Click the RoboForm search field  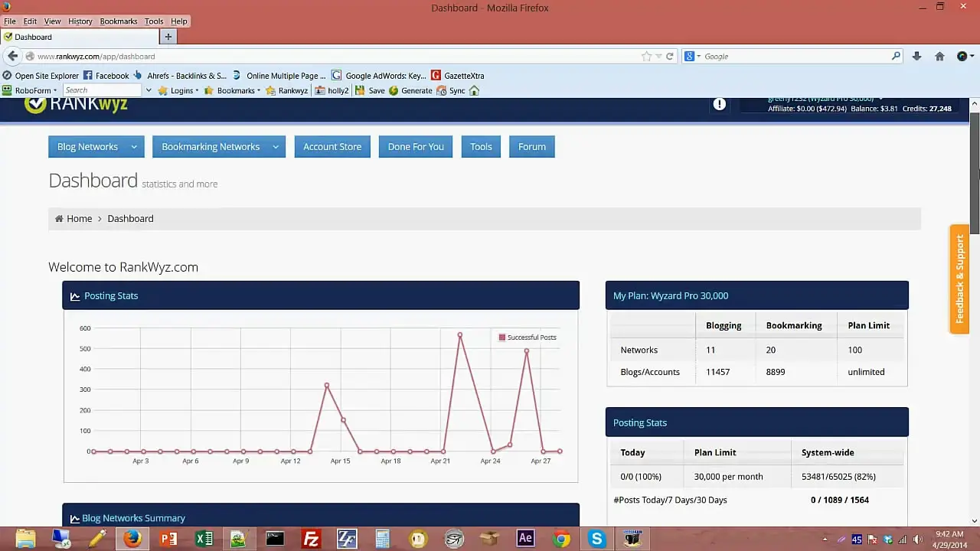click(x=103, y=90)
